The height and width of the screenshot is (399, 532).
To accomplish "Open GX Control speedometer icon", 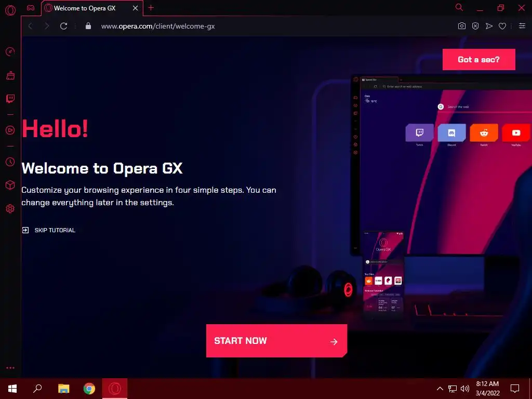I will [10, 51].
